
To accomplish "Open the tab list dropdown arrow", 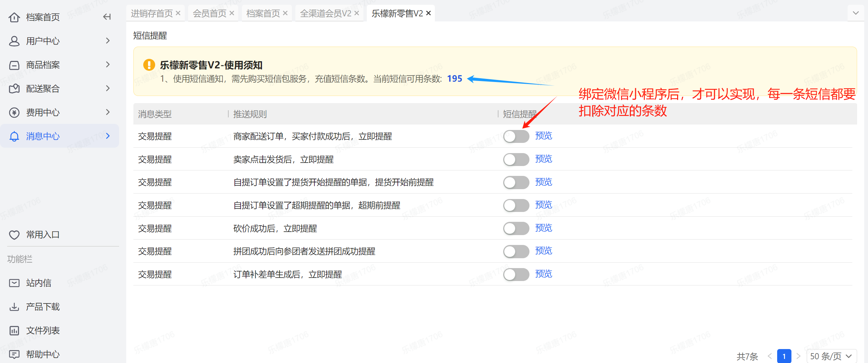I will click(x=855, y=13).
